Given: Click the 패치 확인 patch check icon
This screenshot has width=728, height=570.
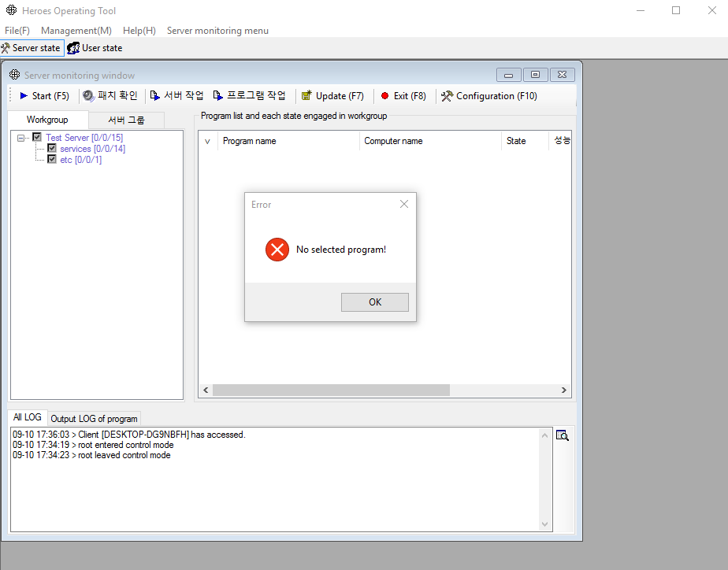Looking at the screenshot, I should click(89, 96).
